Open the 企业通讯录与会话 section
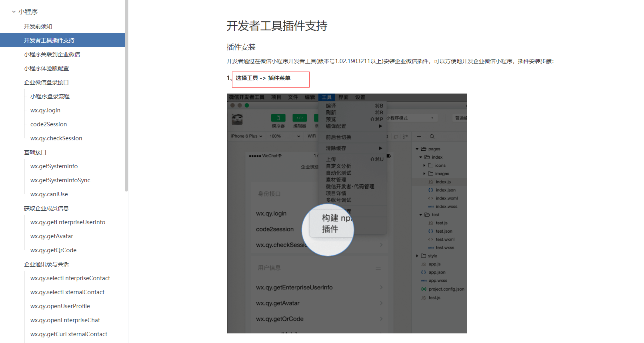 tap(46, 264)
